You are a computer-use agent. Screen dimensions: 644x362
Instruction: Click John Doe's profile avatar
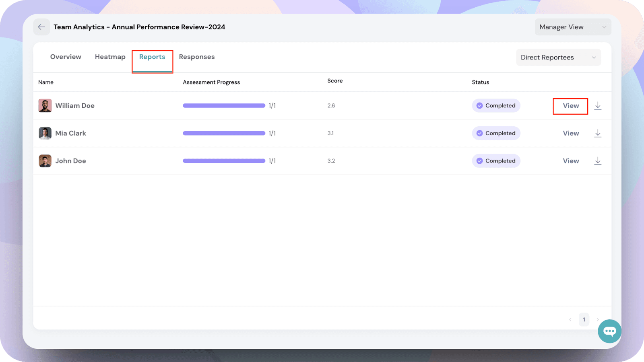point(45,161)
